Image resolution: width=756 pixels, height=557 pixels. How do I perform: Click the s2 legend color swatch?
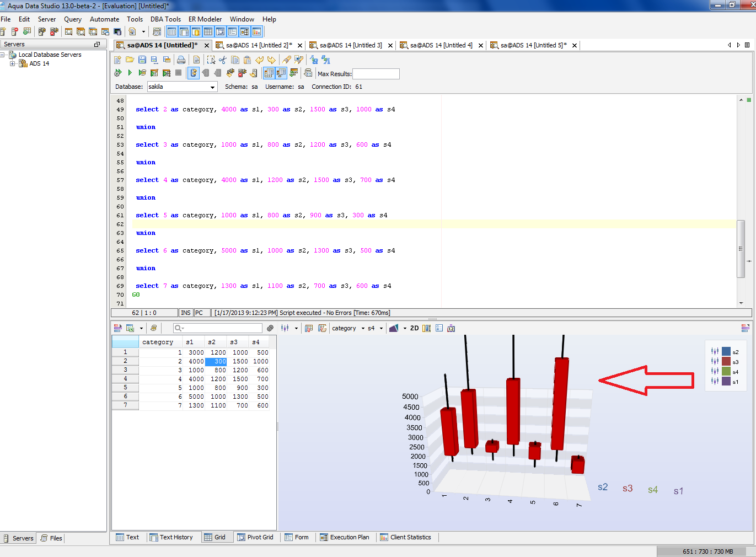(726, 352)
